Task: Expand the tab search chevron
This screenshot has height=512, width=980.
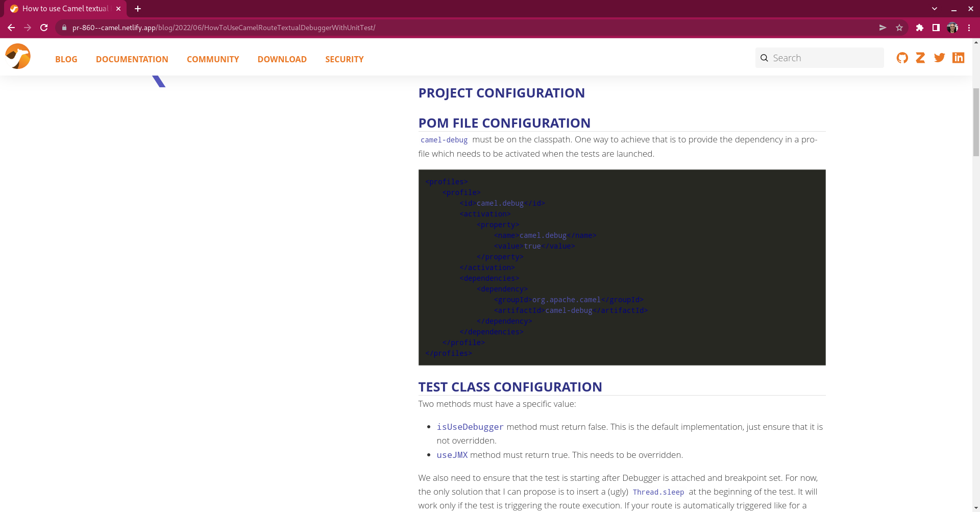Action: point(935,9)
